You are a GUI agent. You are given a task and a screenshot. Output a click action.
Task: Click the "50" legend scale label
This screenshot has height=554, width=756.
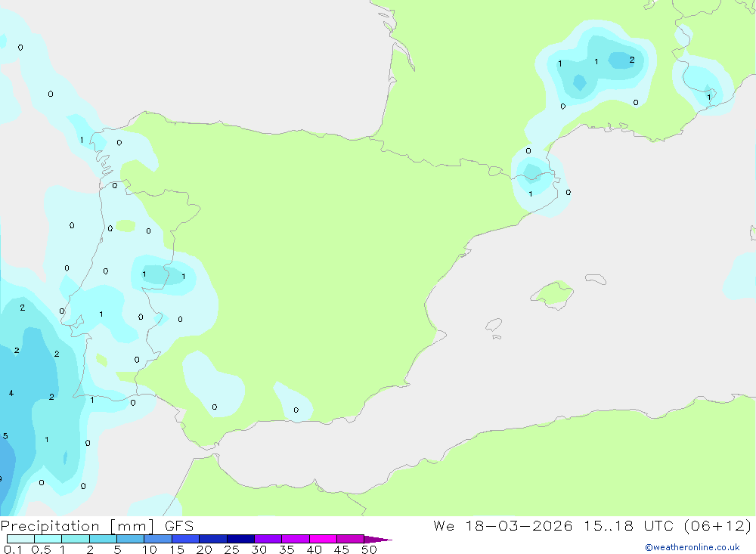pos(369,549)
